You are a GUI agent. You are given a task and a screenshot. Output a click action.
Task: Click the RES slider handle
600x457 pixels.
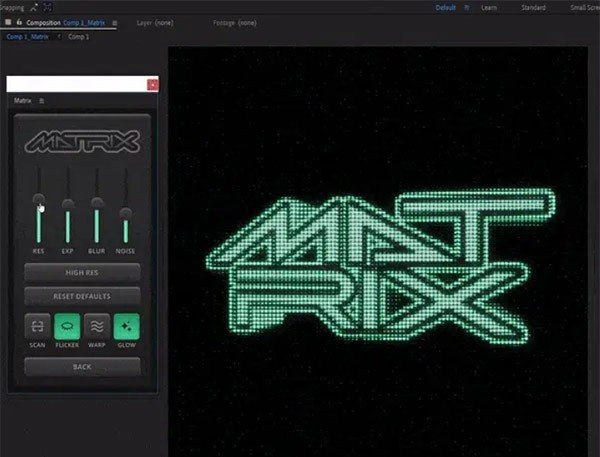38,201
